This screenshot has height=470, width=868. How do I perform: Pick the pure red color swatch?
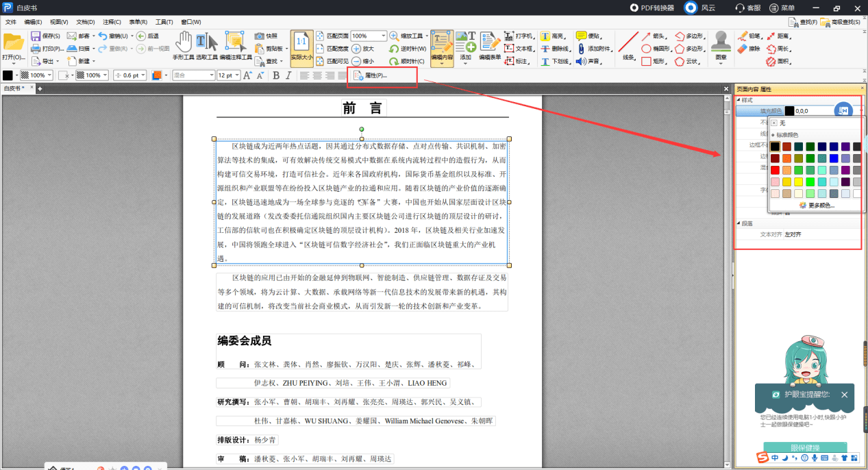click(x=775, y=170)
